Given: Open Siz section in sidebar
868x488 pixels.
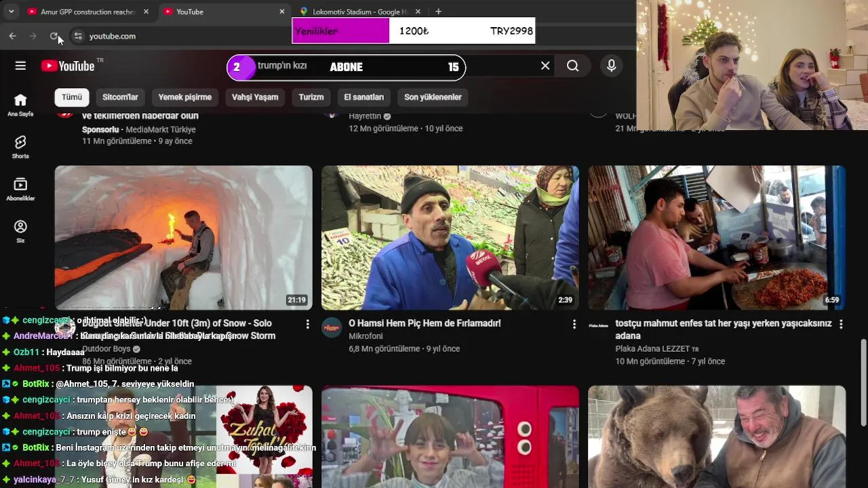Looking at the screenshot, I should point(20,231).
